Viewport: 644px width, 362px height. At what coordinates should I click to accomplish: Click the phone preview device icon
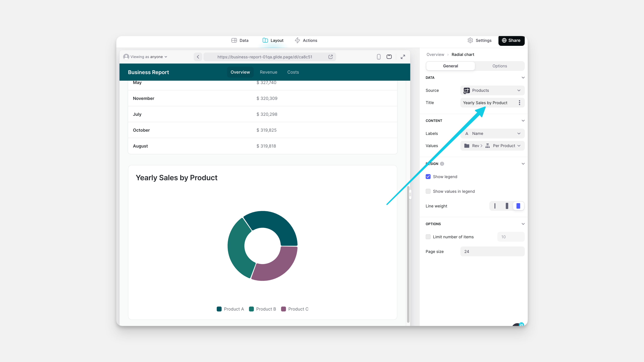(x=378, y=57)
